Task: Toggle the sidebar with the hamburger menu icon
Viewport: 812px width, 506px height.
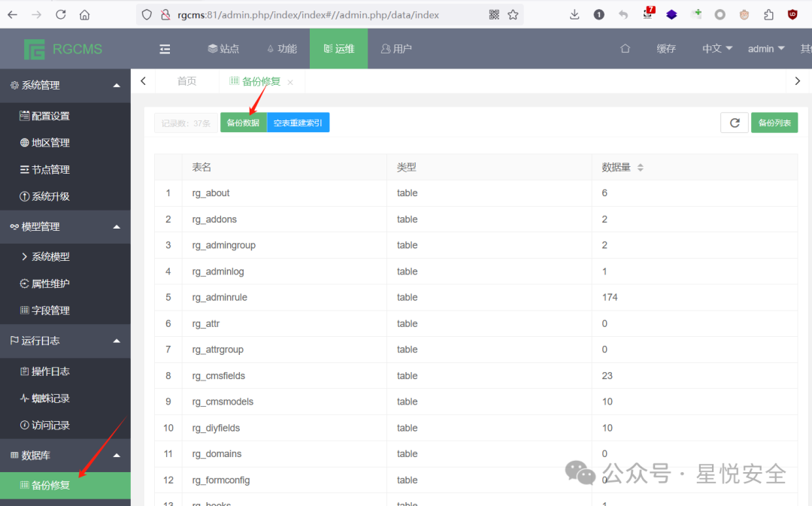Action: click(x=165, y=49)
